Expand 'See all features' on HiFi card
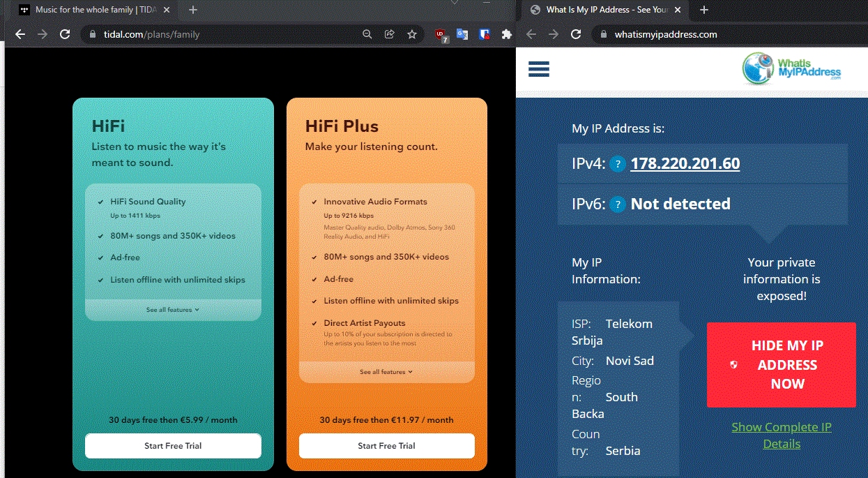Viewport: 868px width, 478px height. pos(173,310)
